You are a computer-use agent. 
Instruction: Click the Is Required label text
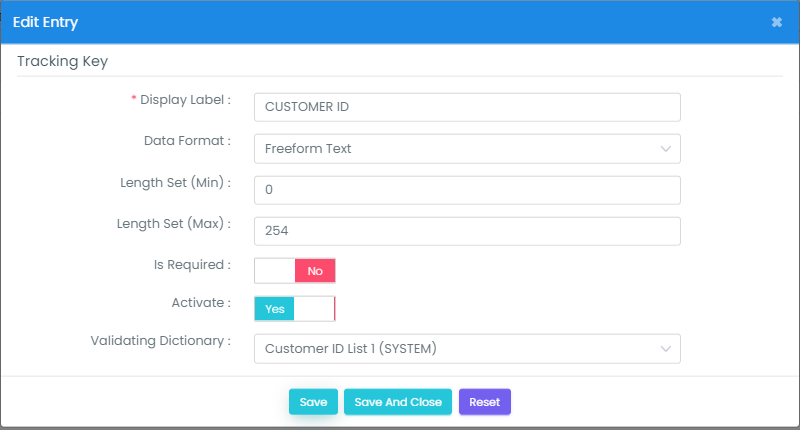tap(192, 265)
